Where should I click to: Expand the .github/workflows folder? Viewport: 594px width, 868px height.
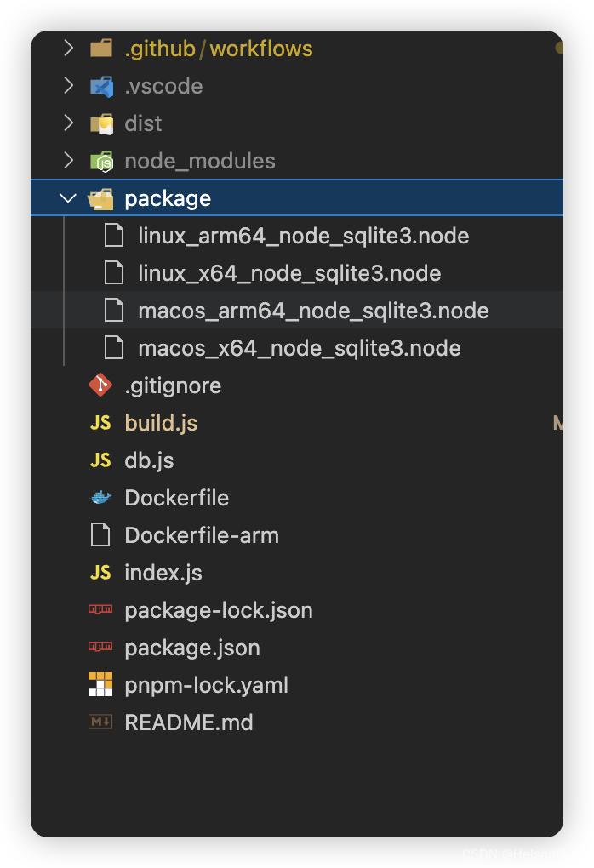pyautogui.click(x=68, y=49)
